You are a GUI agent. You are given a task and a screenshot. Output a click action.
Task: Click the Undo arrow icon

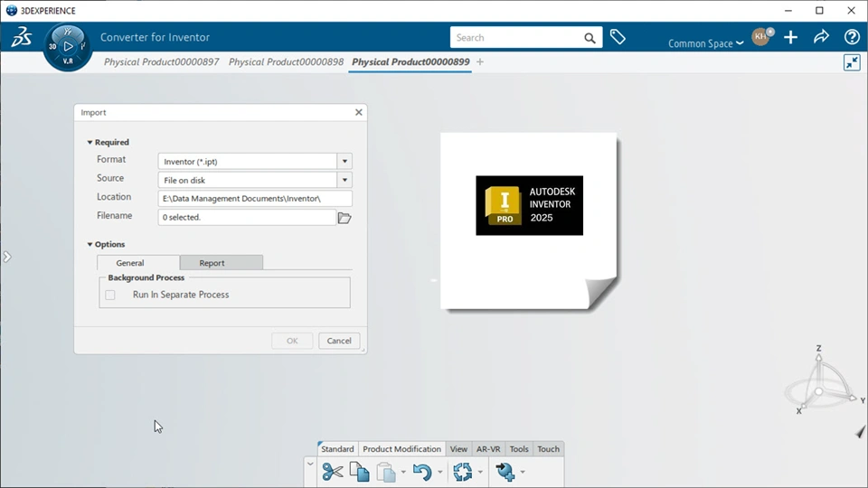[422, 472]
